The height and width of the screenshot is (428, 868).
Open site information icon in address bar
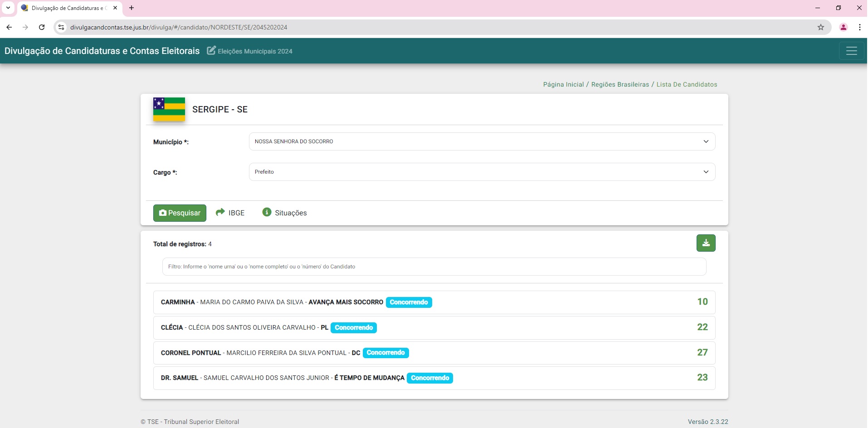point(62,27)
